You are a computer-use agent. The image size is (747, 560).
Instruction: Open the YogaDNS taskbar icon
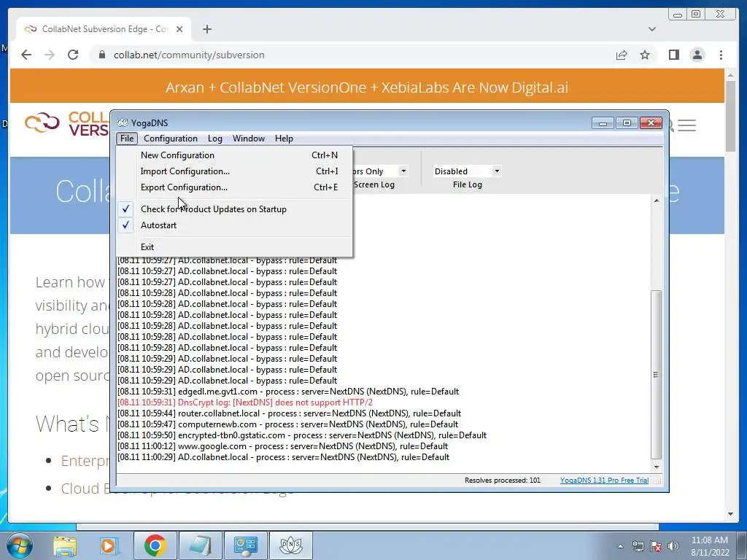[x=290, y=545]
